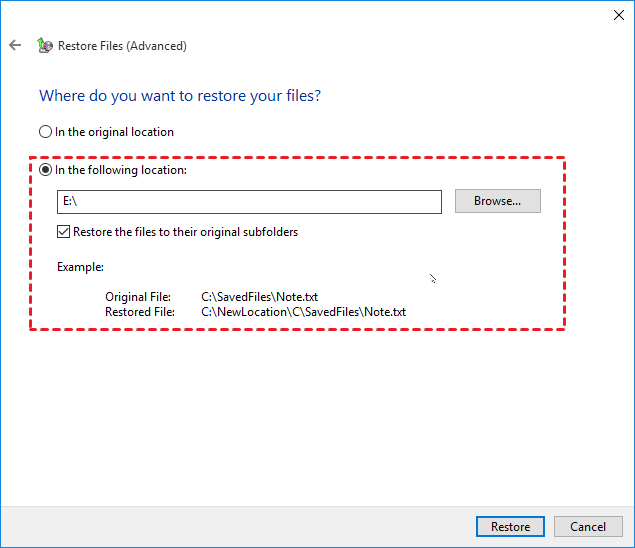The width and height of the screenshot is (635, 548).
Task: Click the 'In the original location' label text
Action: tap(114, 132)
